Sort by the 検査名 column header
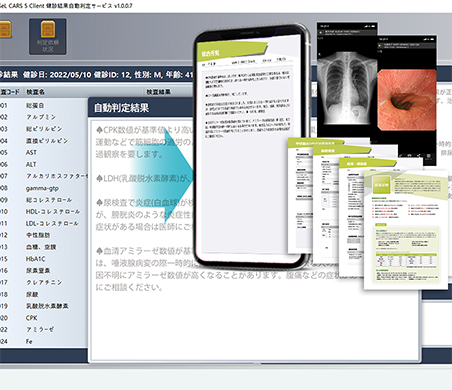 click(35, 92)
